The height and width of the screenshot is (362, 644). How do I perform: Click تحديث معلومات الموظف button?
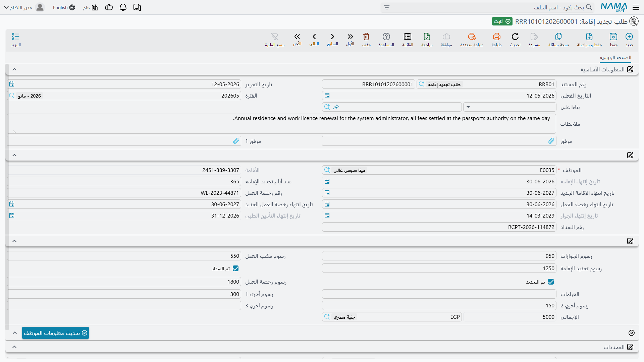55,333
